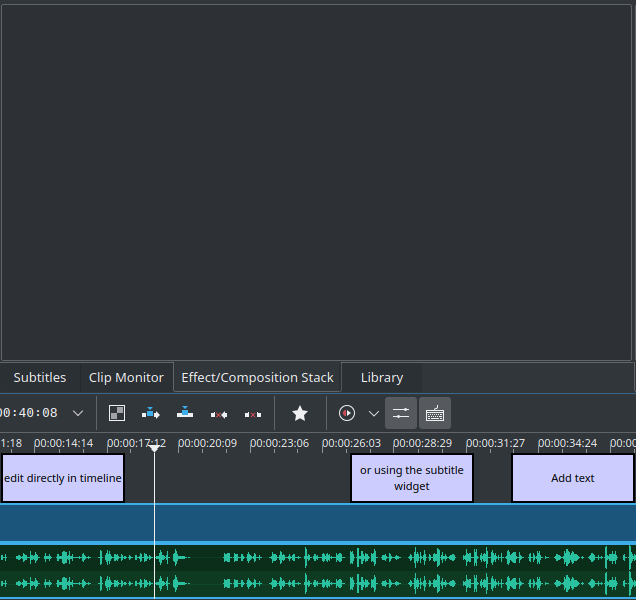Toggle the audio mixer sliders button
This screenshot has width=636, height=600.
[x=401, y=413]
